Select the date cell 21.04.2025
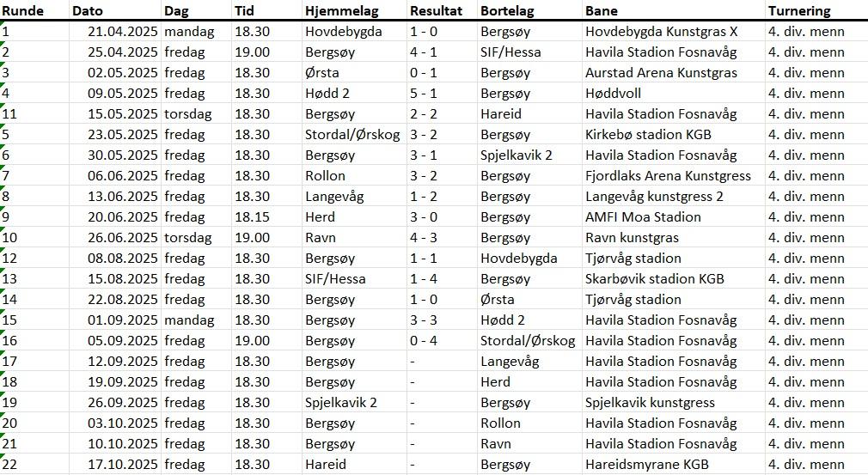Viewport: 868px width, 475px height. click(123, 32)
